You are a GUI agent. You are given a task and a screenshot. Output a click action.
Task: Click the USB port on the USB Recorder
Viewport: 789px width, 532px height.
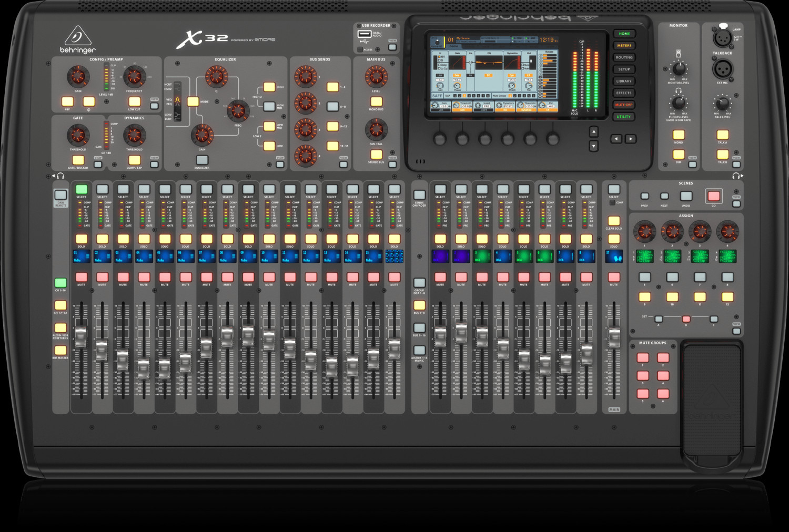click(x=364, y=34)
